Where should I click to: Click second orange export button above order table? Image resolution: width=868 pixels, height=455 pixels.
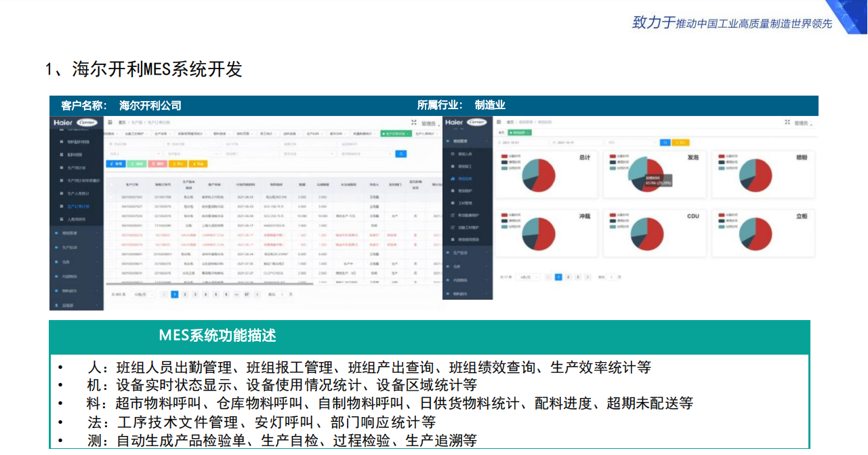pos(198,164)
